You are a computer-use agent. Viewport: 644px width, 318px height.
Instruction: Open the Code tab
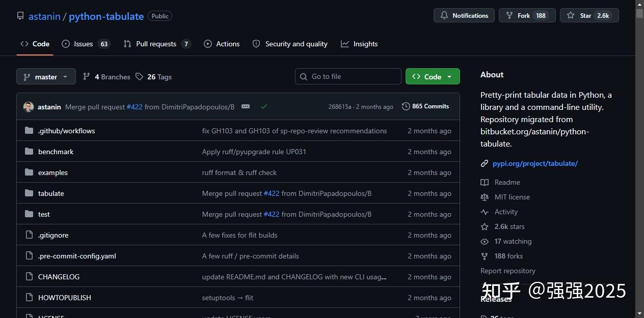point(35,44)
